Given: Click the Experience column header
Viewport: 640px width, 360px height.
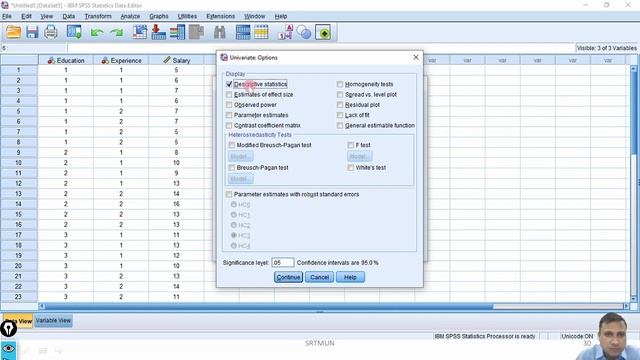Looking at the screenshot, I should click(x=121, y=60).
